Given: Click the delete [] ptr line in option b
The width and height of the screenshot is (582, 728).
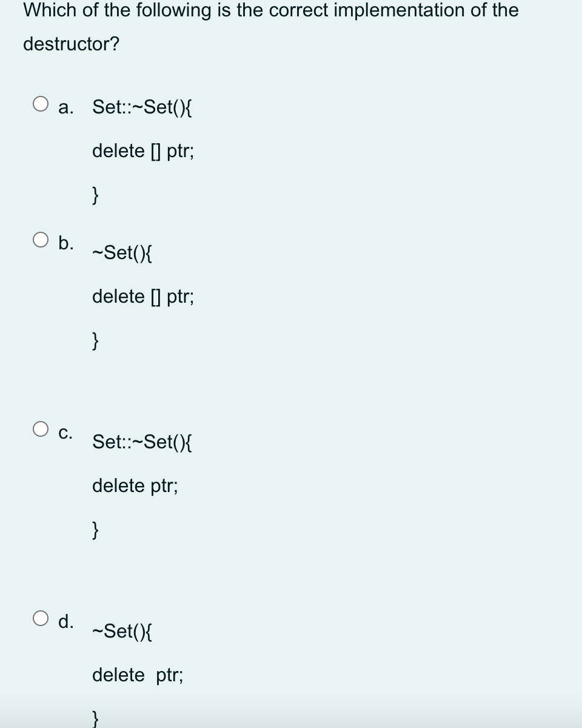Looking at the screenshot, I should pyautogui.click(x=143, y=296).
